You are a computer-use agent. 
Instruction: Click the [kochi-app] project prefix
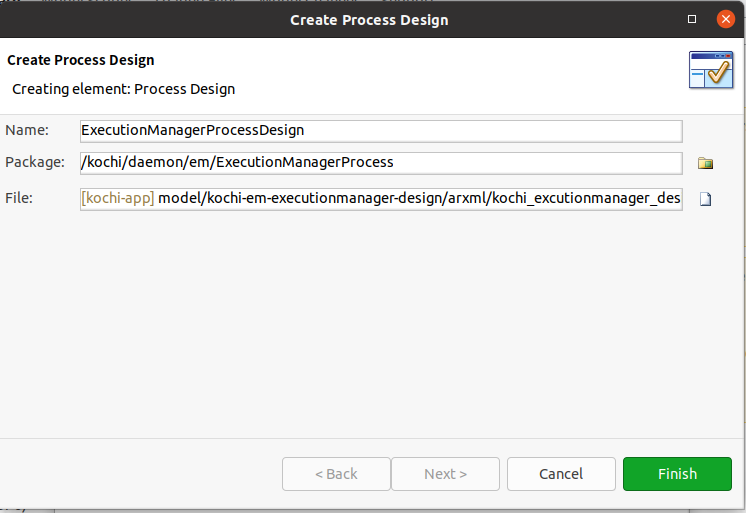(x=118, y=198)
